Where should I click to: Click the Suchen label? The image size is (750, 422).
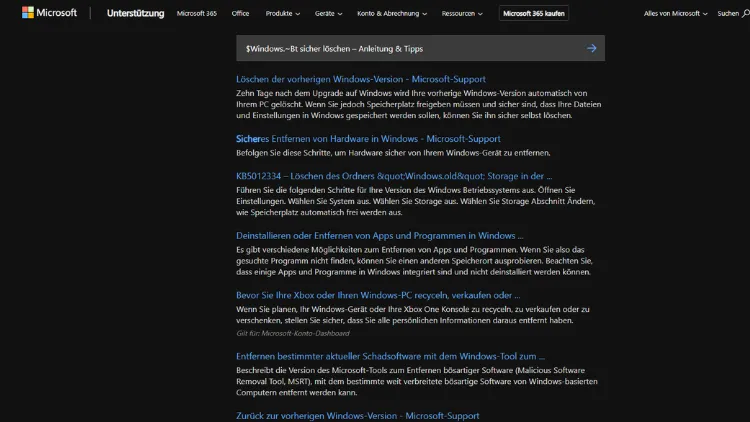(728, 13)
